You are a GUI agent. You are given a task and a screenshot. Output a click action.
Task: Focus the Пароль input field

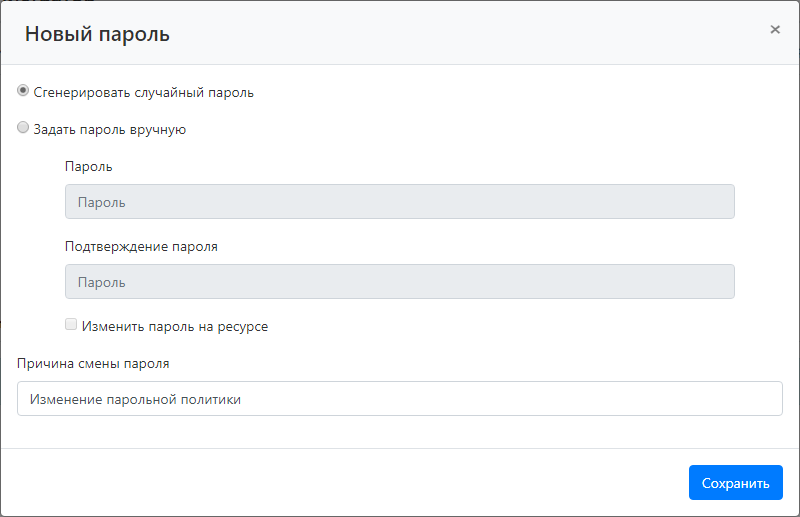coord(399,202)
